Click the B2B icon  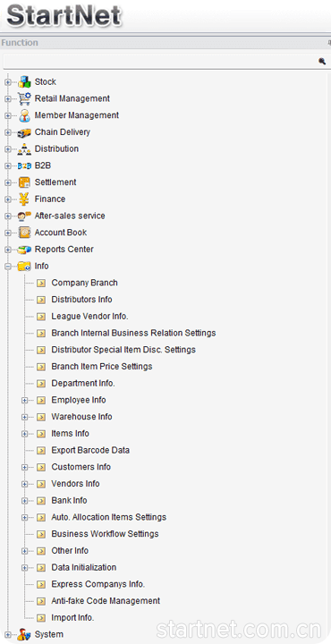tap(24, 166)
